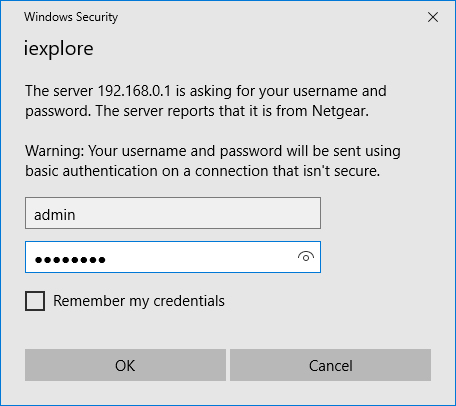Image resolution: width=456 pixels, height=406 pixels.
Task: Place cursor after admin in username box
Action: (77, 215)
